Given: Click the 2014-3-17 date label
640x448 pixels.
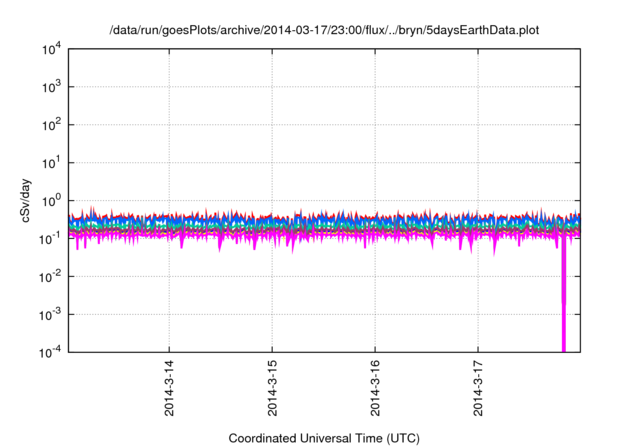Looking at the screenshot, I should tap(478, 388).
